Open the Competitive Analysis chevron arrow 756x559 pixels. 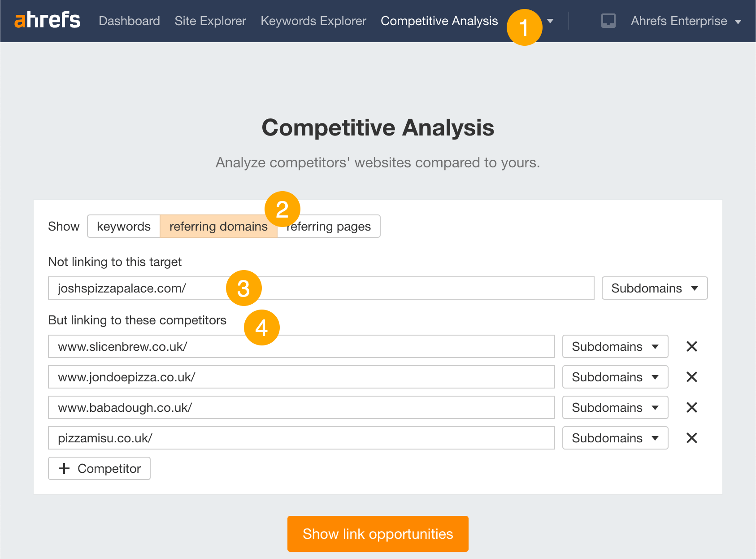tap(551, 21)
